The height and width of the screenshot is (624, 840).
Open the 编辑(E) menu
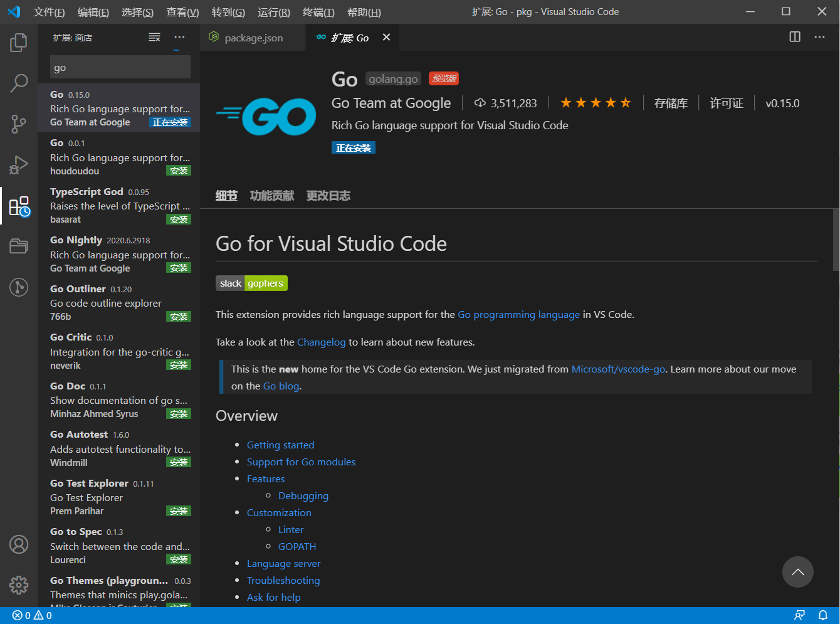(x=93, y=12)
